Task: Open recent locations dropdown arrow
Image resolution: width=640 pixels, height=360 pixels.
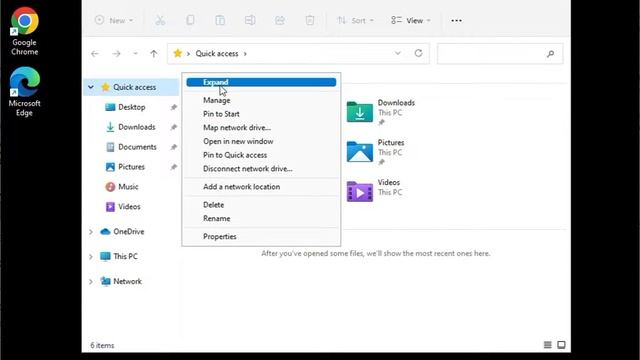Action: tap(135, 53)
